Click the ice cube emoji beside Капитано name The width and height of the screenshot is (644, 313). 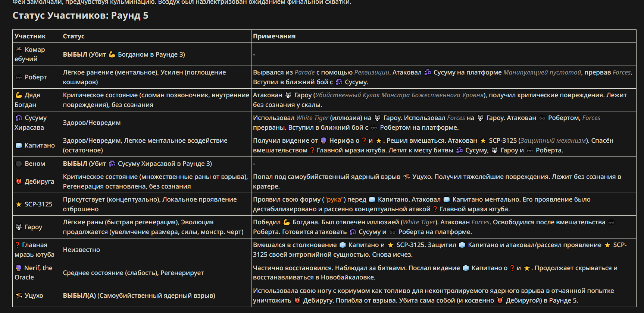tap(19, 145)
